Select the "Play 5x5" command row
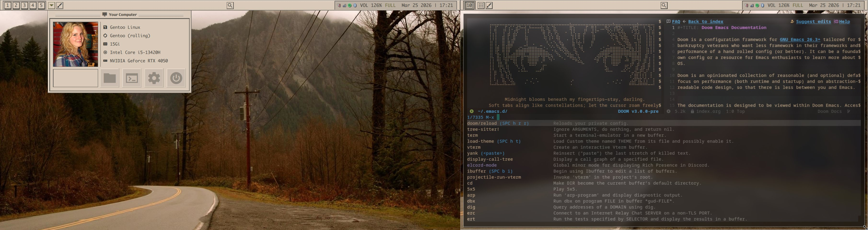 [664, 189]
